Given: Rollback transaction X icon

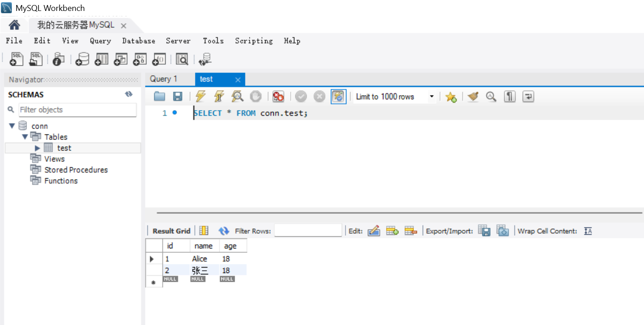Looking at the screenshot, I should [x=319, y=96].
